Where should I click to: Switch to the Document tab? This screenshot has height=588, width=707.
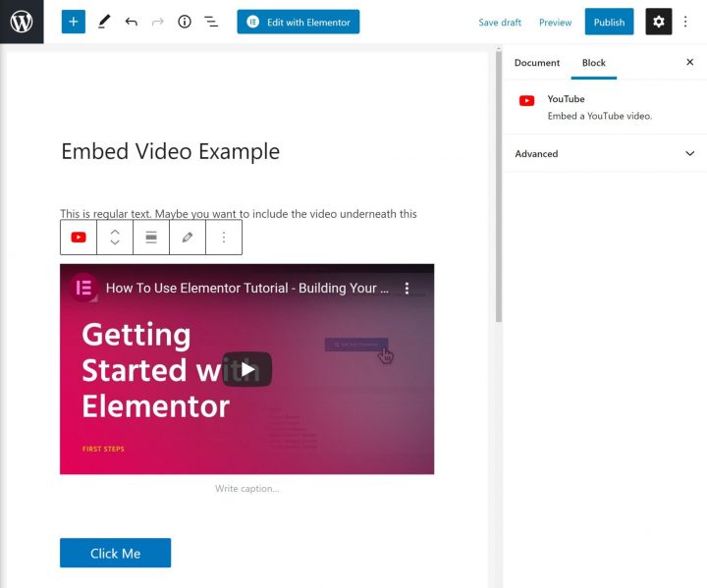[536, 63]
